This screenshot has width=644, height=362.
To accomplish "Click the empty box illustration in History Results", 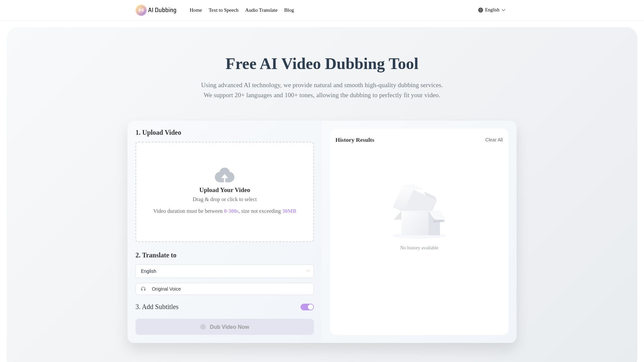I will (x=419, y=211).
